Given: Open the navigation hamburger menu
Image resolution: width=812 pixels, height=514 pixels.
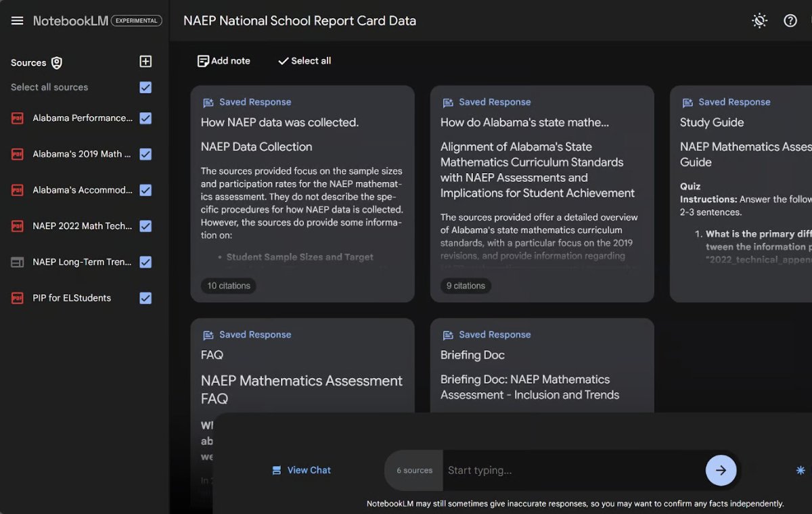Looking at the screenshot, I should (x=17, y=20).
